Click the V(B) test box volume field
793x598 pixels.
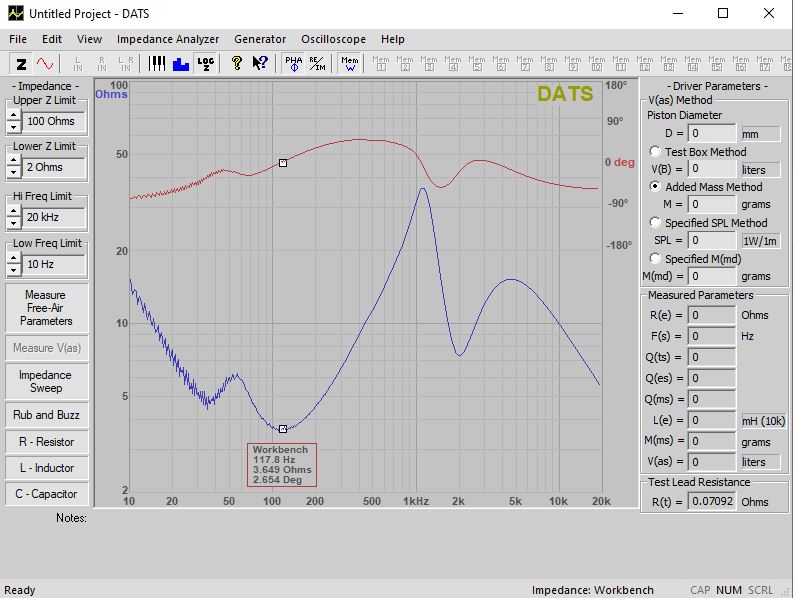coord(712,169)
